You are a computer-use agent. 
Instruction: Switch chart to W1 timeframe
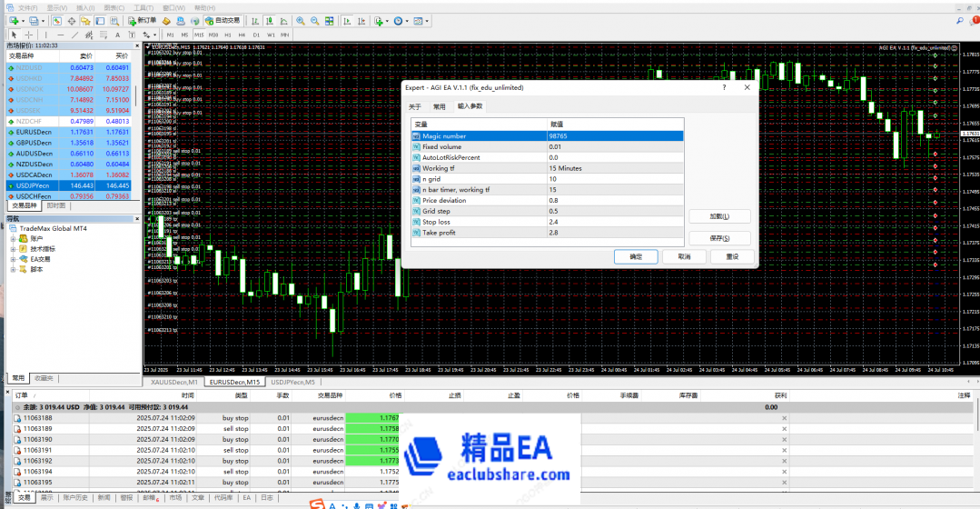271,35
